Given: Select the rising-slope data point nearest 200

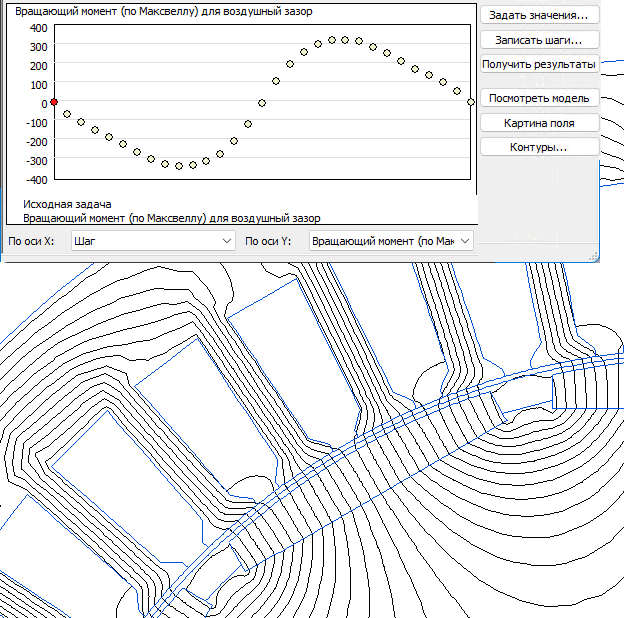Looking at the screenshot, I should 290,64.
